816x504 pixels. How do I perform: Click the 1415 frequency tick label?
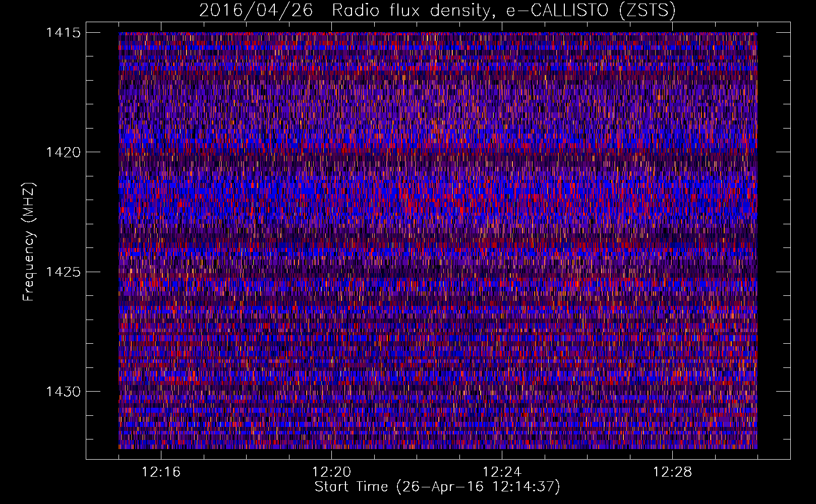[63, 33]
